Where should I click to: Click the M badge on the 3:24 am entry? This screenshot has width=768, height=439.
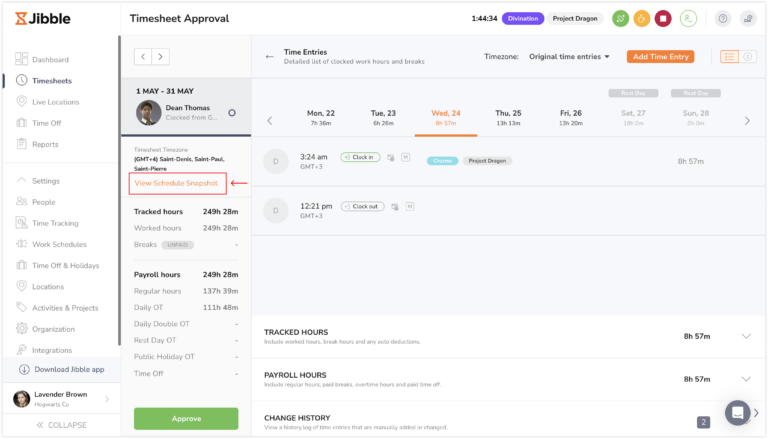coord(406,157)
